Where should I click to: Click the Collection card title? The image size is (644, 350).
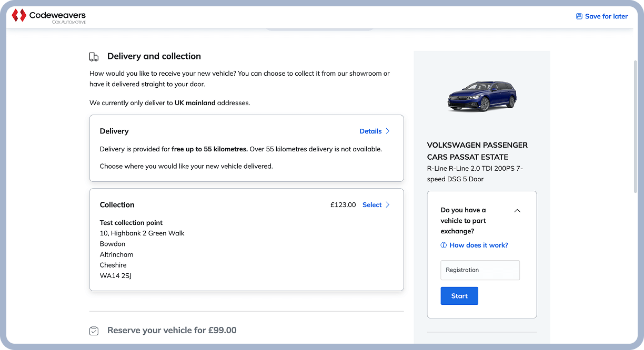tap(117, 205)
